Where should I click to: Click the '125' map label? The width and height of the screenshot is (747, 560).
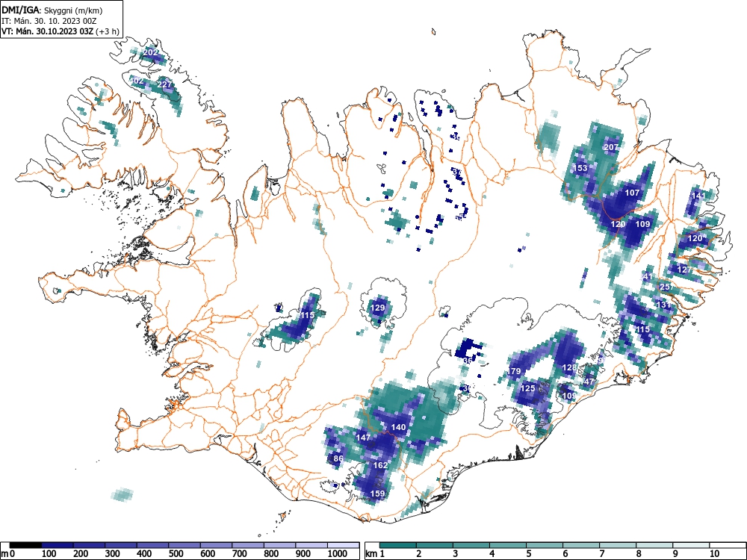coord(527,388)
